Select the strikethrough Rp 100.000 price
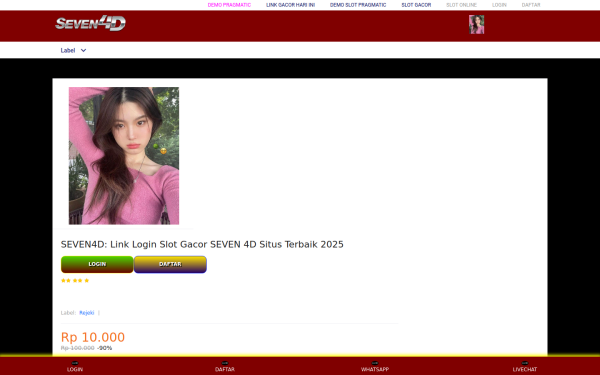The width and height of the screenshot is (600, 375). [x=77, y=348]
